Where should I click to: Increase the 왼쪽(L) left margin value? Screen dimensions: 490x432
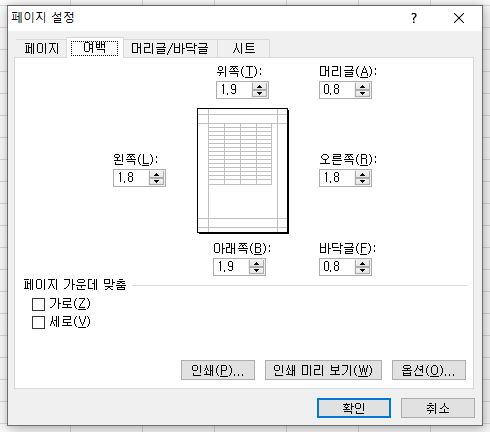(157, 174)
